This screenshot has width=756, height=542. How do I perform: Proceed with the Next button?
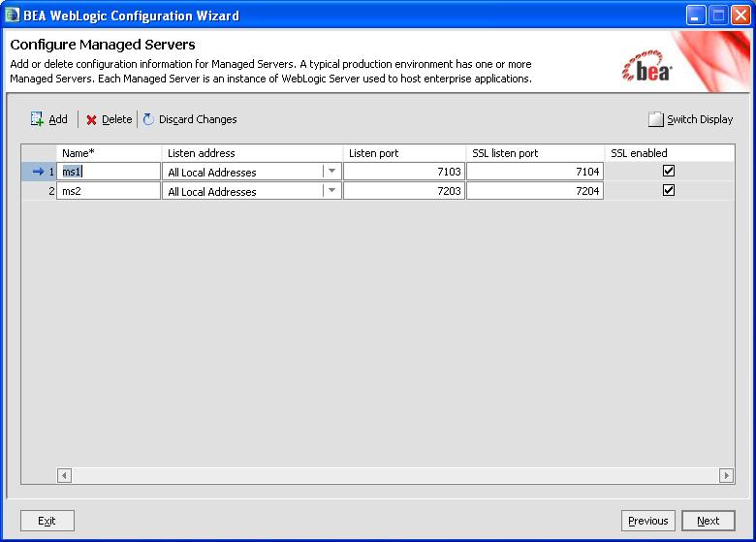(x=708, y=521)
